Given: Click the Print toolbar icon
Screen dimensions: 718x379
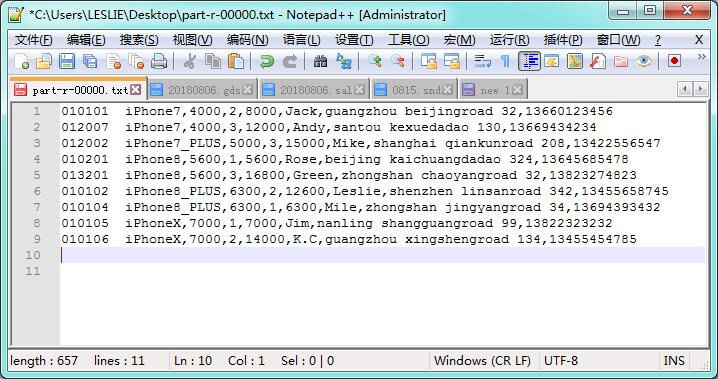Looking at the screenshot, I should [x=159, y=61].
